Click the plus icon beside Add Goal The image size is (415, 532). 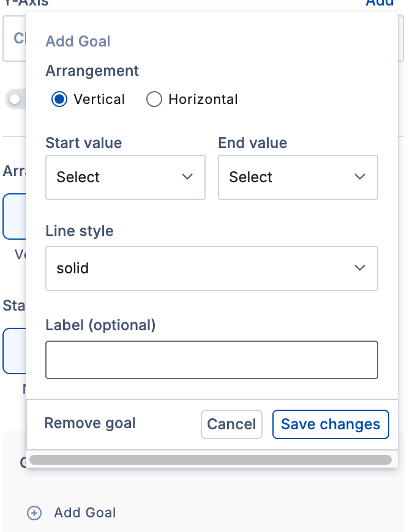(x=34, y=513)
